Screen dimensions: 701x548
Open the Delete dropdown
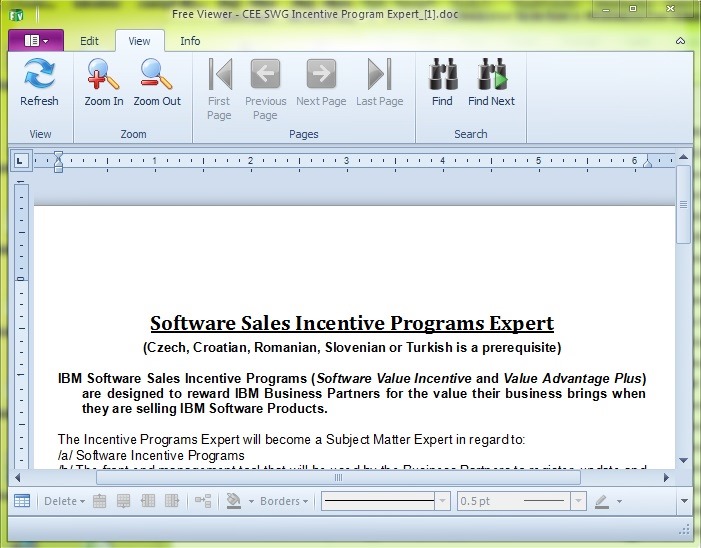[x=64, y=501]
